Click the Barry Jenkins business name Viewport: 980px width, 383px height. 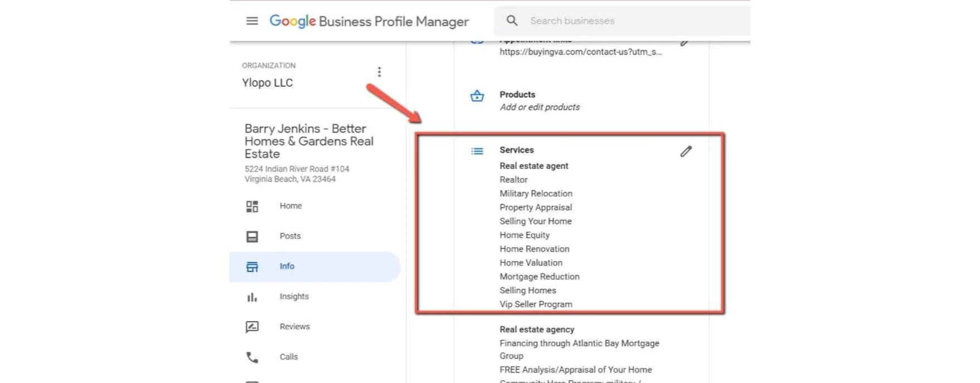point(309,141)
